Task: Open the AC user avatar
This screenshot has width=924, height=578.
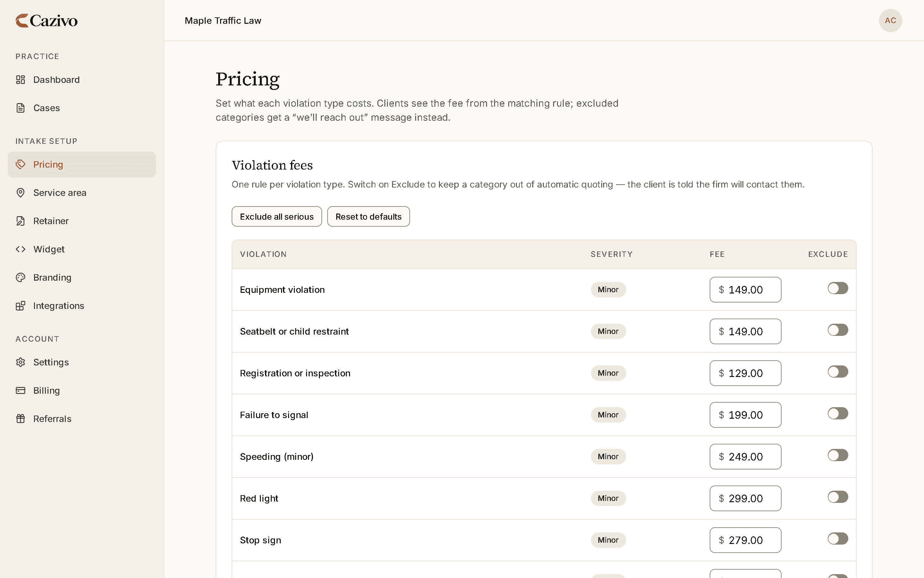Action: pyautogui.click(x=890, y=21)
